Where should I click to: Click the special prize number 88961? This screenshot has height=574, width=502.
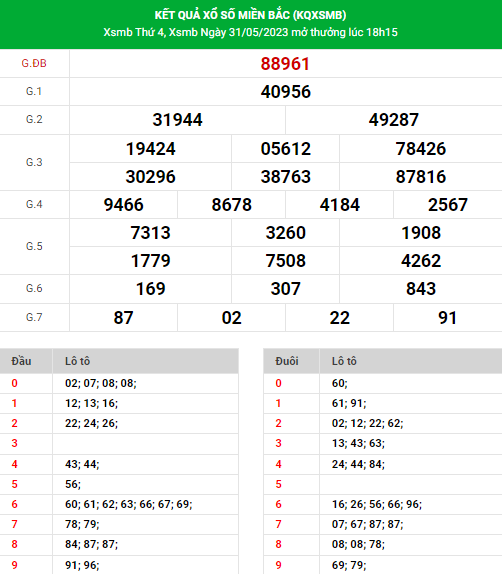pyautogui.click(x=285, y=64)
